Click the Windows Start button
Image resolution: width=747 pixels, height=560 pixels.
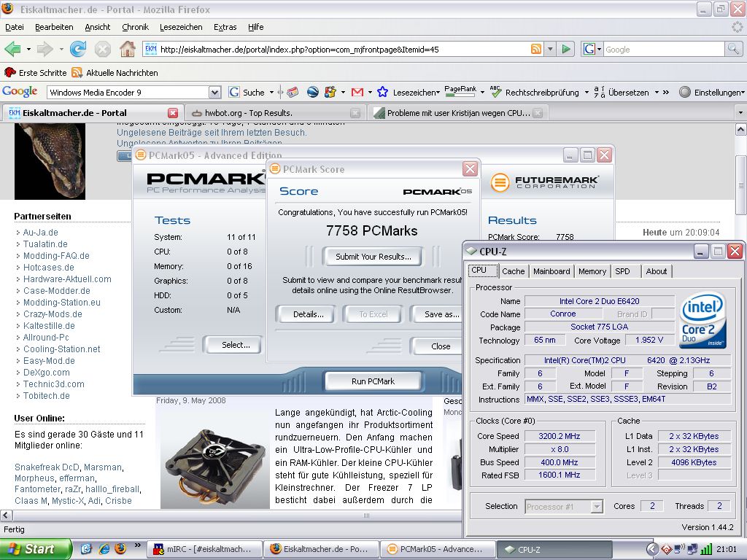(35, 550)
